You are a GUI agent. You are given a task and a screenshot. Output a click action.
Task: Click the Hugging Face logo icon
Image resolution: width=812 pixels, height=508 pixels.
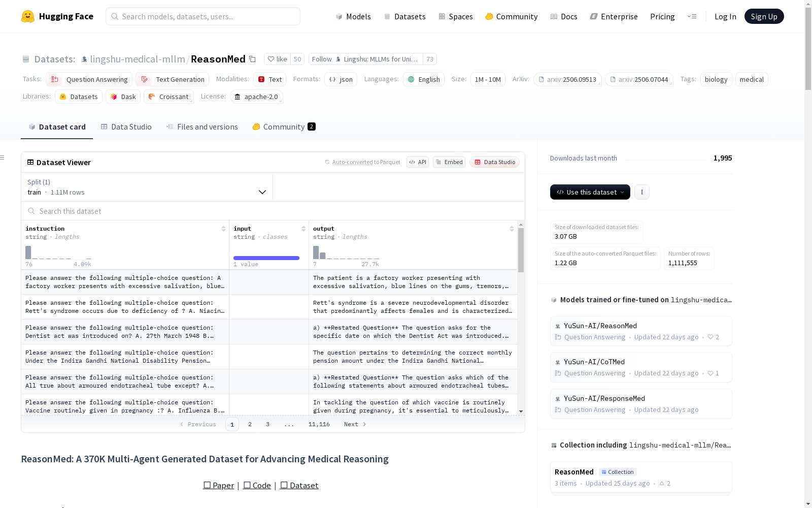28,16
